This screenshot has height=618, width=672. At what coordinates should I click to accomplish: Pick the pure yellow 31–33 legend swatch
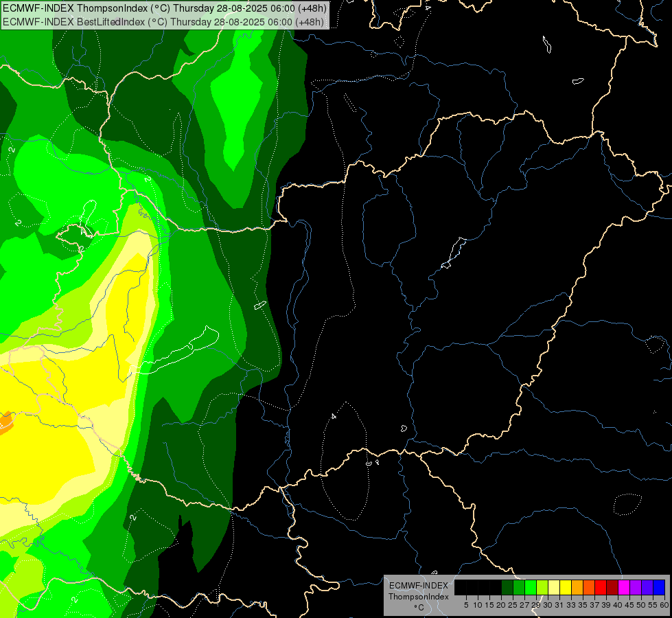pos(566,587)
